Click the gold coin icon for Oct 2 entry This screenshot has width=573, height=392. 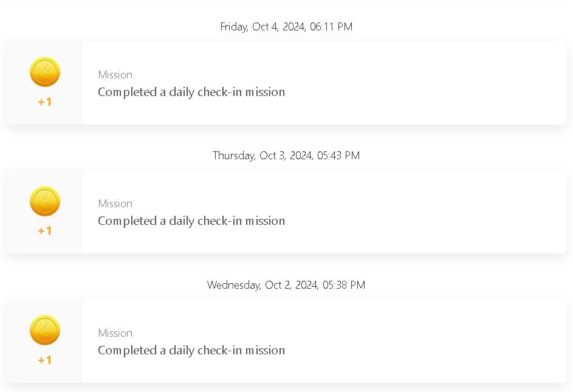tap(44, 330)
